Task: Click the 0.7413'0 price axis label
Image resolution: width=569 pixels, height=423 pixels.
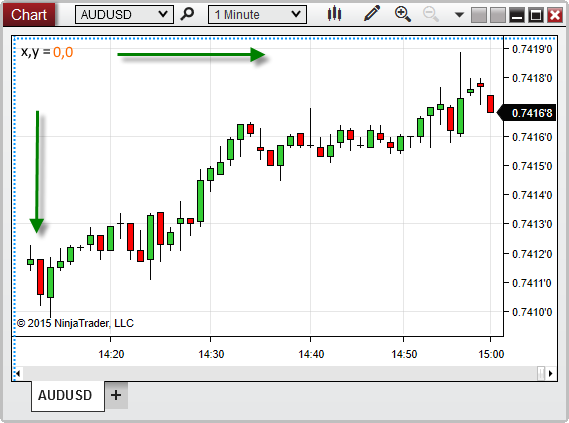Action: tap(532, 224)
